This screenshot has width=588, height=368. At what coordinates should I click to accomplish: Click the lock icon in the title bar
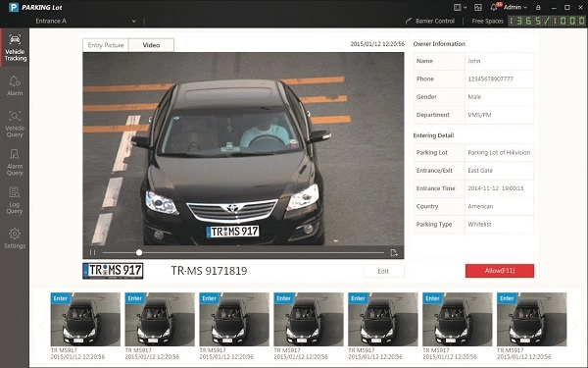tap(538, 7)
